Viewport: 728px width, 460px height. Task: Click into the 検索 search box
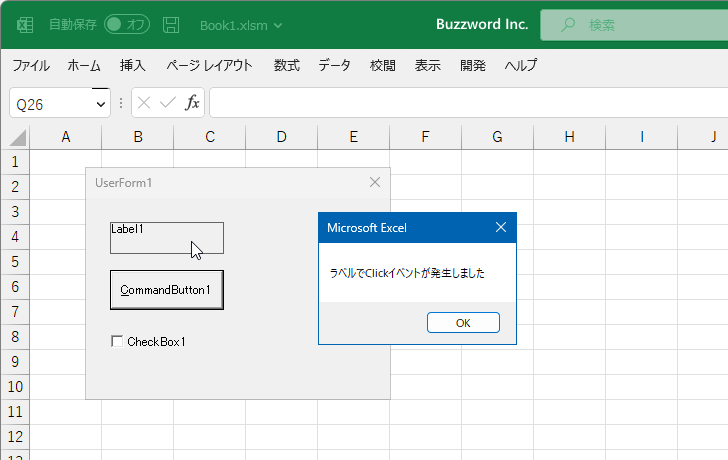pos(634,25)
